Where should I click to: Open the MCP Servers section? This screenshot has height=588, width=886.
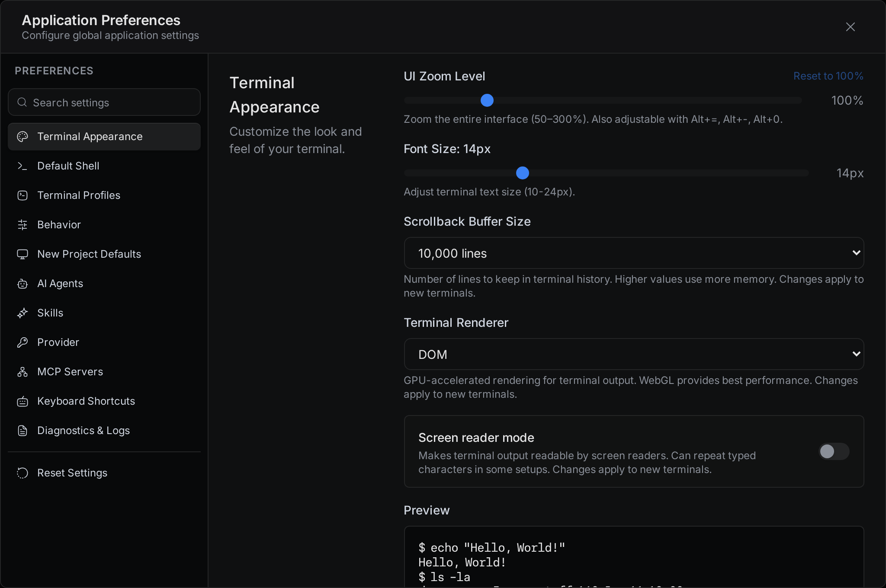pyautogui.click(x=104, y=372)
